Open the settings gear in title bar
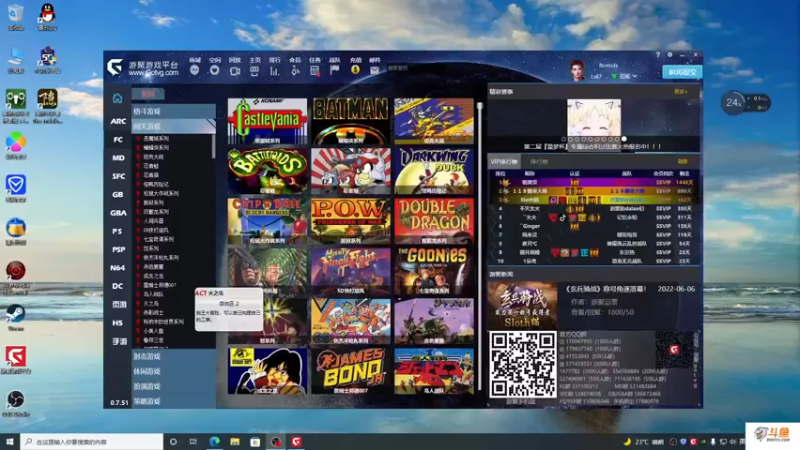 (x=670, y=55)
